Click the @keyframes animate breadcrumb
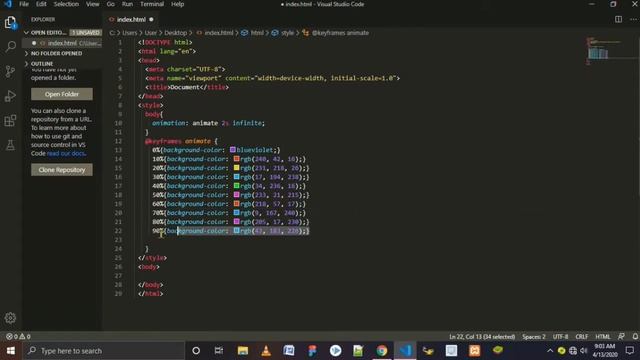640x360 pixels. 336,33
